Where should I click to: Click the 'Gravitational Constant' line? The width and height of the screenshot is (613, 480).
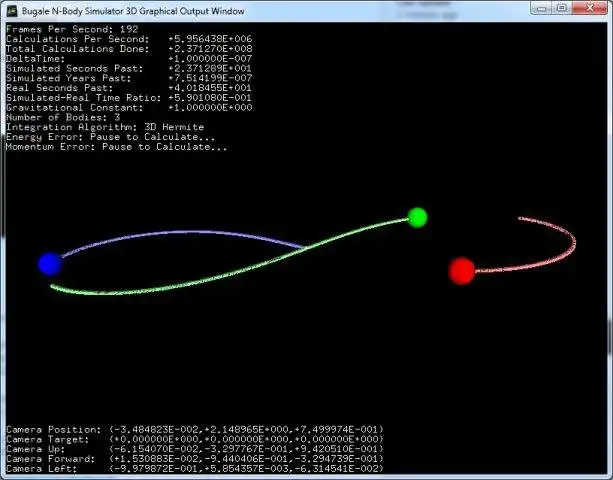(x=129, y=107)
